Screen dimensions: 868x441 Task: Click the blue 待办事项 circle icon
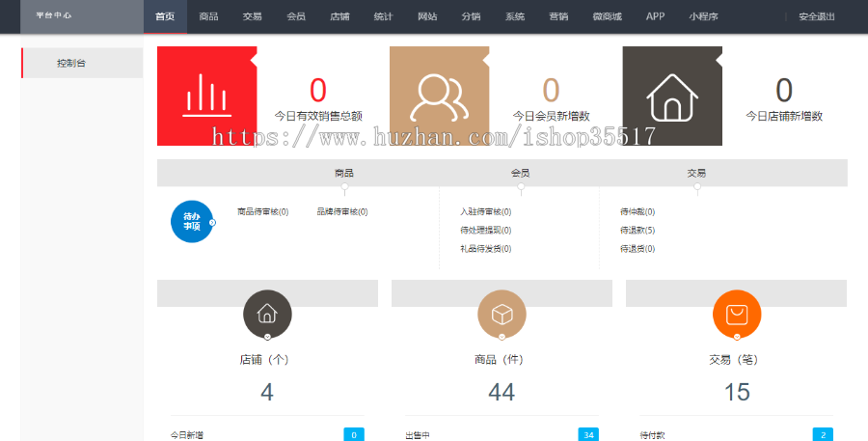pyautogui.click(x=192, y=222)
